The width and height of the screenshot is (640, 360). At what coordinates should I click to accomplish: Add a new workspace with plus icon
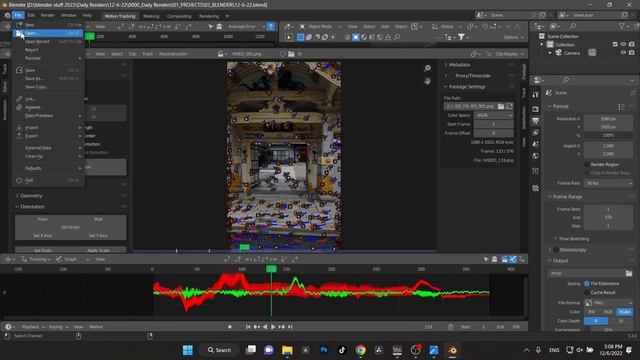tap(227, 16)
